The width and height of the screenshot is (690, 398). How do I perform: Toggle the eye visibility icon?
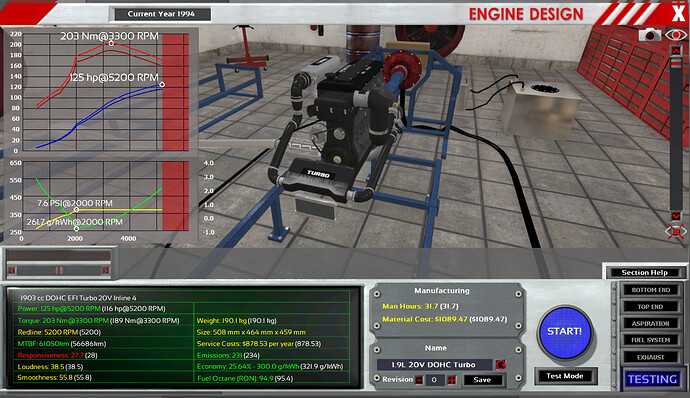click(676, 34)
